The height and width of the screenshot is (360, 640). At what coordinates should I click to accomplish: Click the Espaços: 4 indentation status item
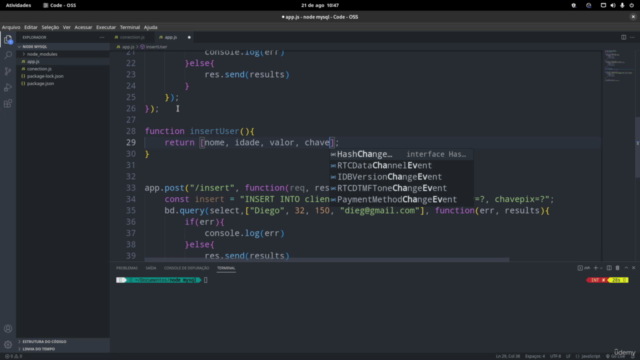535,356
